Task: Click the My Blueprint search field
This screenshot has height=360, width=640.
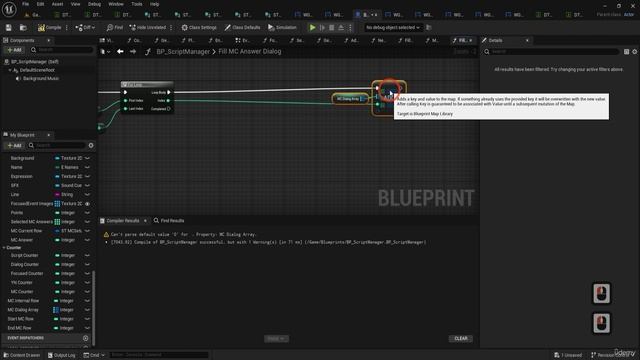Action: (x=56, y=145)
